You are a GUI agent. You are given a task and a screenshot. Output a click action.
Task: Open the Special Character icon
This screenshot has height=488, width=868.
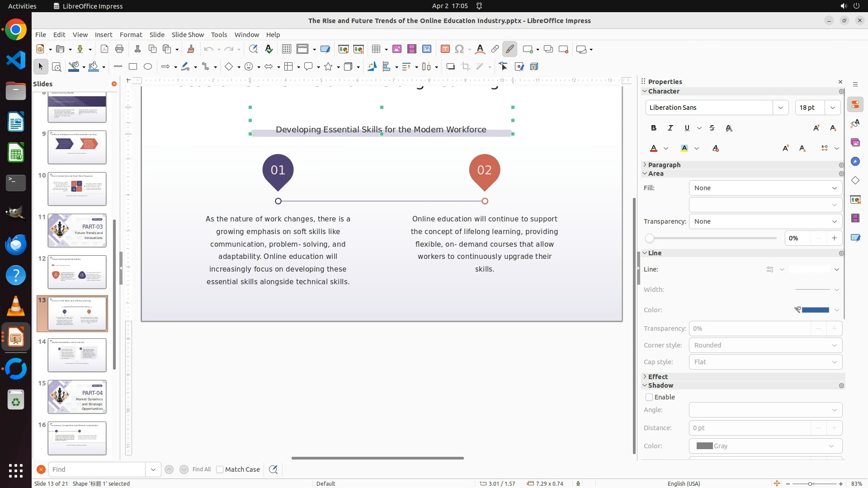pos(459,49)
